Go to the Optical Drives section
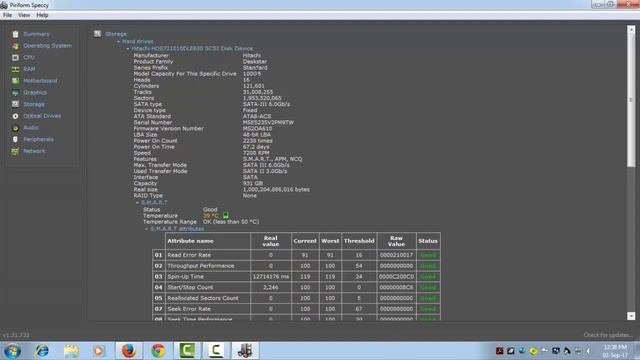 pyautogui.click(x=42, y=116)
